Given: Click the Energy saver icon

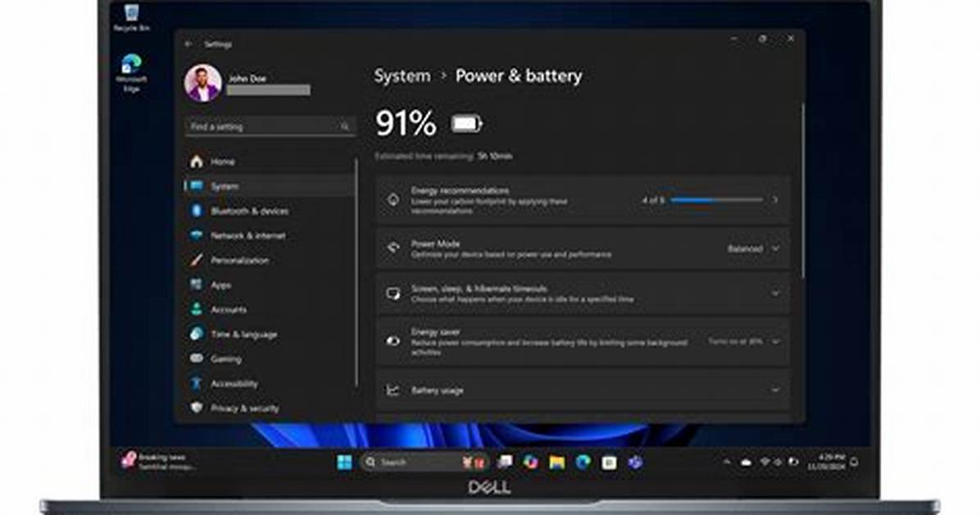Looking at the screenshot, I should coord(393,342).
